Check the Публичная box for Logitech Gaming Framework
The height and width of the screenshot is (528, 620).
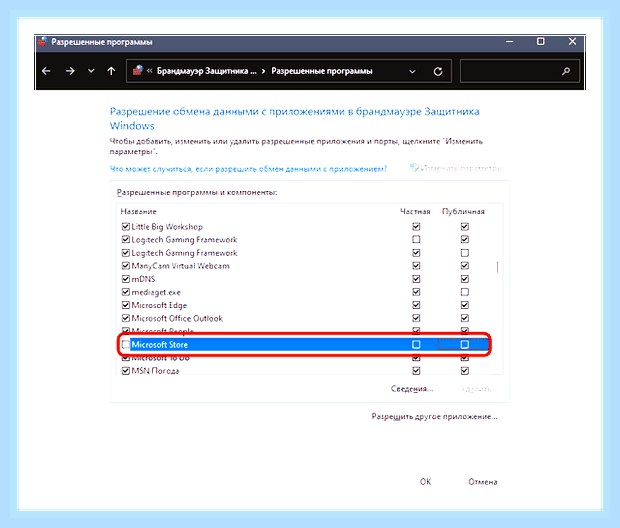point(465,252)
